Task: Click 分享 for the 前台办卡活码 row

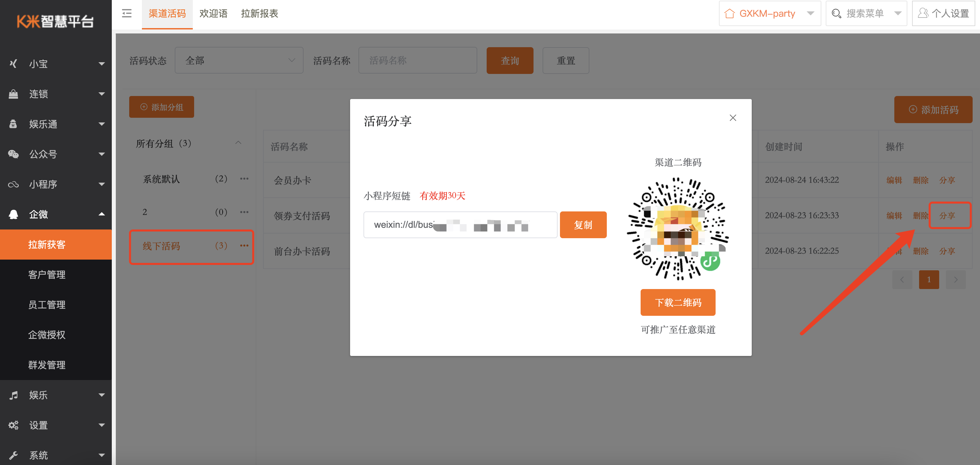Action: click(x=947, y=251)
